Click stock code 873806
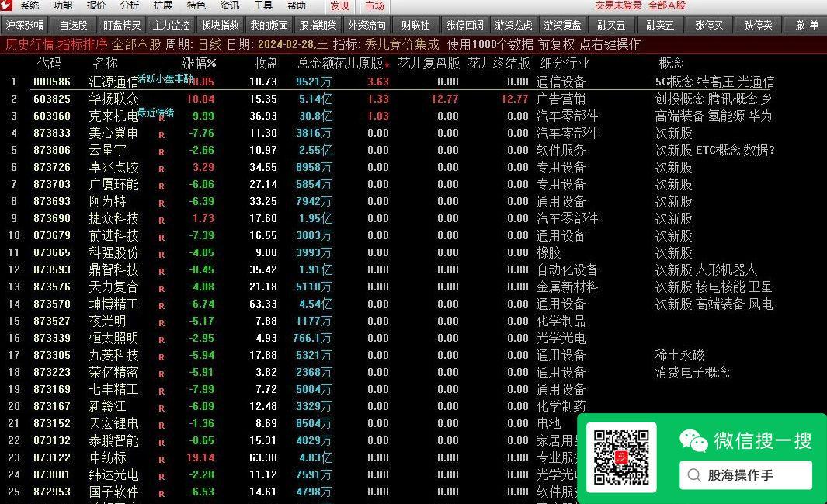The image size is (827, 504). click(52, 150)
